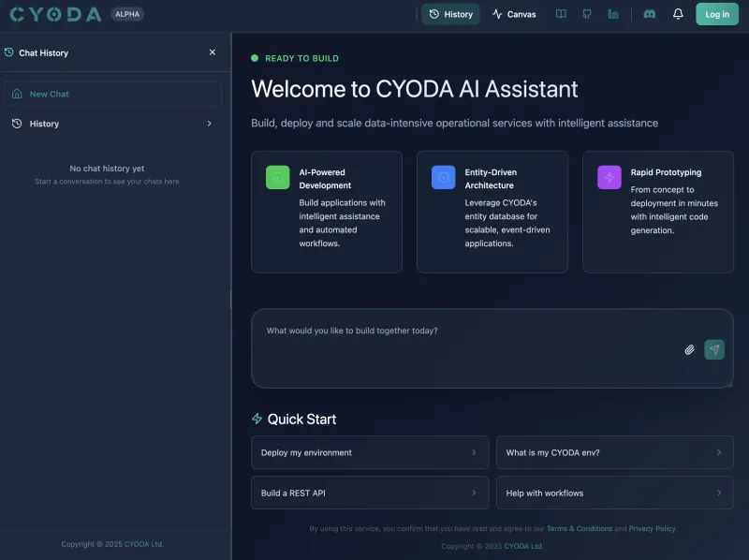Select the History tab in the header
The width and height of the screenshot is (749, 560).
click(450, 14)
